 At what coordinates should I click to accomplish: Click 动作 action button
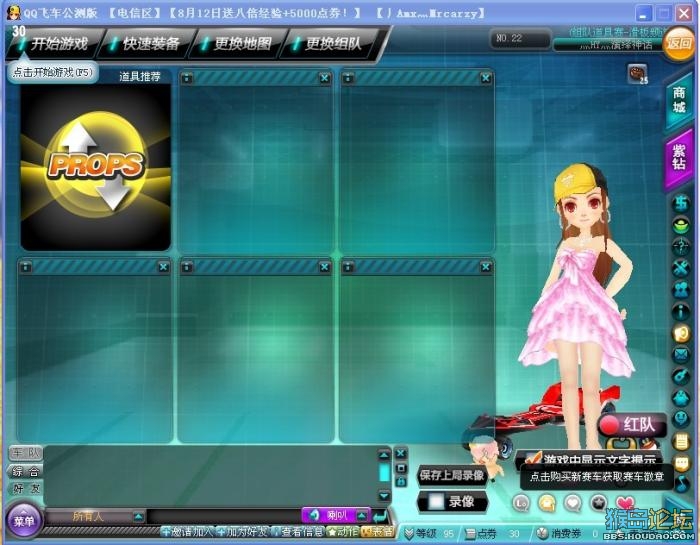click(343, 532)
